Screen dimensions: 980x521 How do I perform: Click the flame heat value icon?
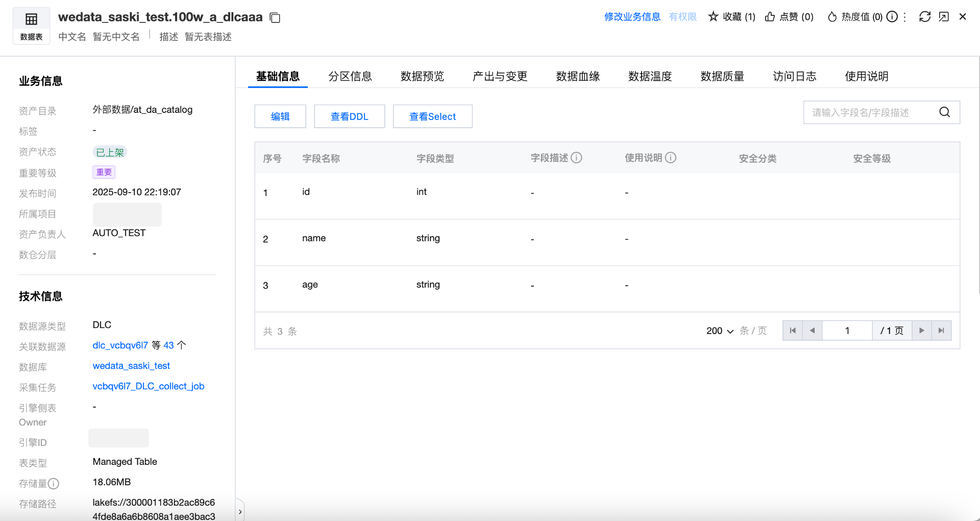(x=832, y=17)
